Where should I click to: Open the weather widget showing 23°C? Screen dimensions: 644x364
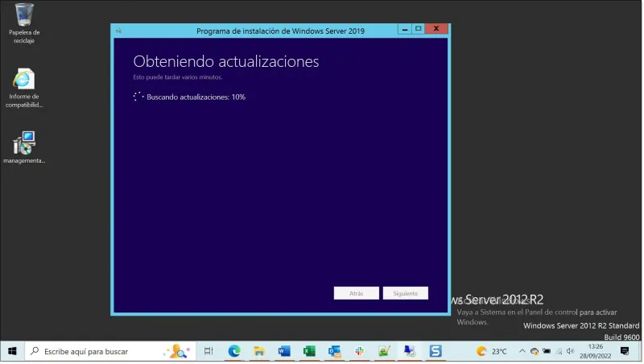(492, 351)
